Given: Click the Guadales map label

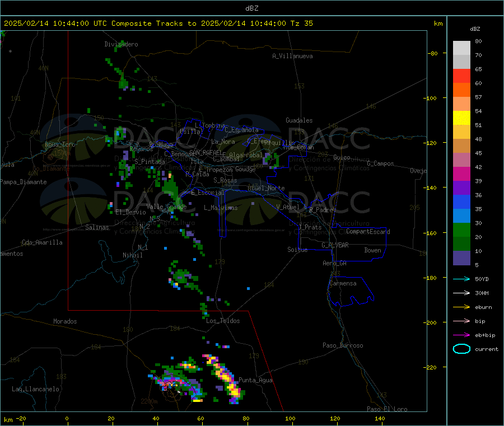Looking at the screenshot, I should (299, 120).
